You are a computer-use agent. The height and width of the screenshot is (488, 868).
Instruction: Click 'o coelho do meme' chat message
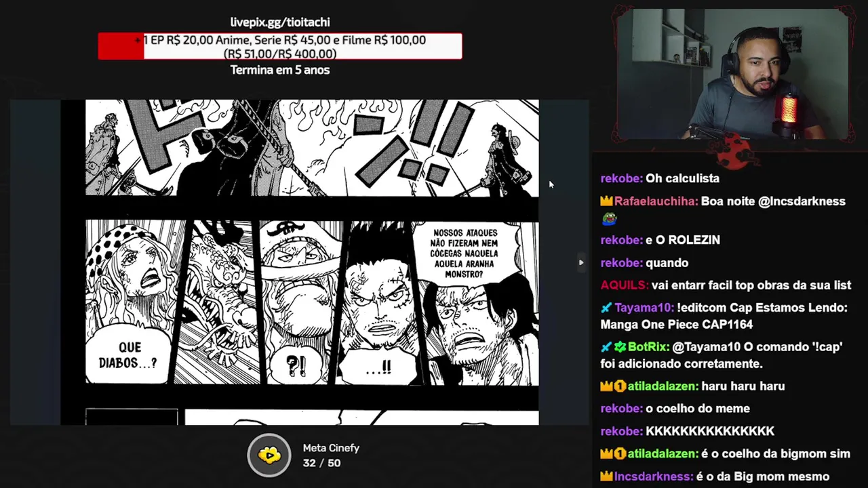coord(698,409)
